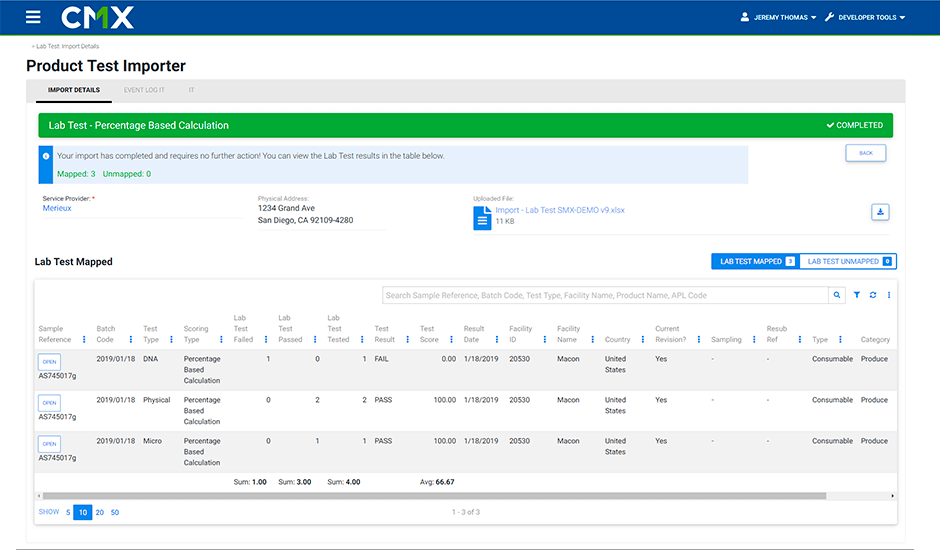Open Test Type column menu
Viewport: 940px width, 550px height.
(x=171, y=339)
